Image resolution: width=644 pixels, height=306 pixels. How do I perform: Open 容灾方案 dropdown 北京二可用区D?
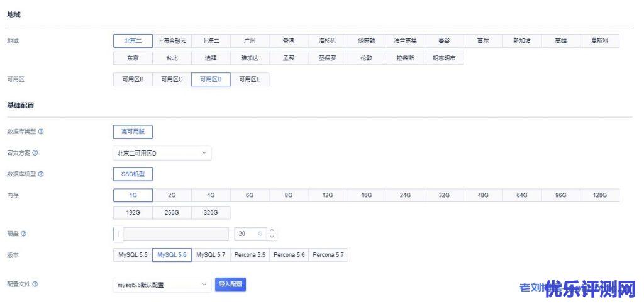click(x=162, y=153)
